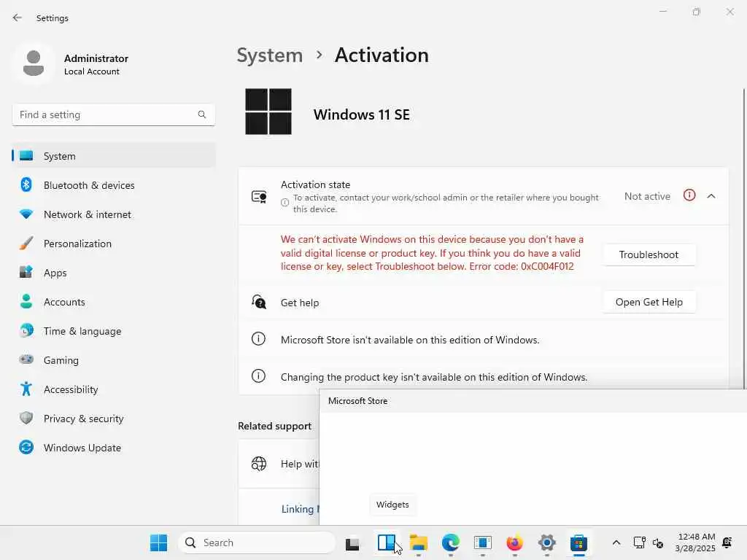
Task: Click the Widgets tooltip label
Action: coord(392,505)
